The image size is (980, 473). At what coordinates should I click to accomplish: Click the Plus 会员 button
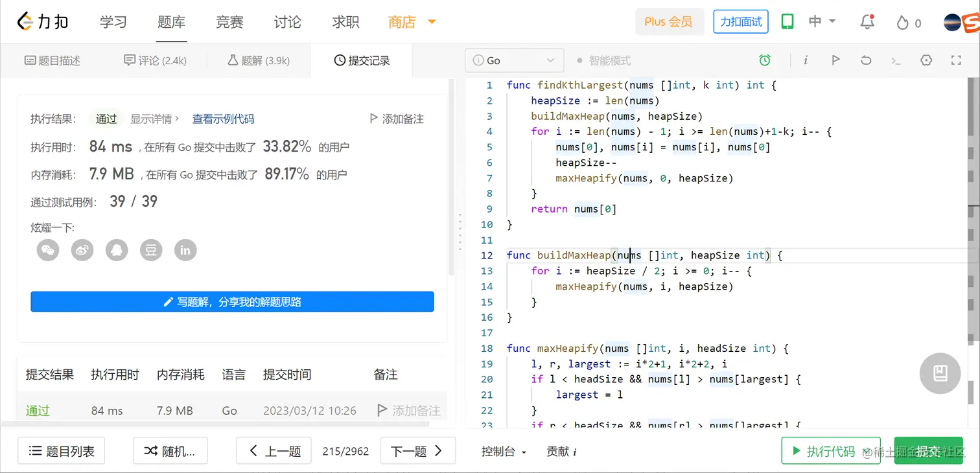(669, 21)
